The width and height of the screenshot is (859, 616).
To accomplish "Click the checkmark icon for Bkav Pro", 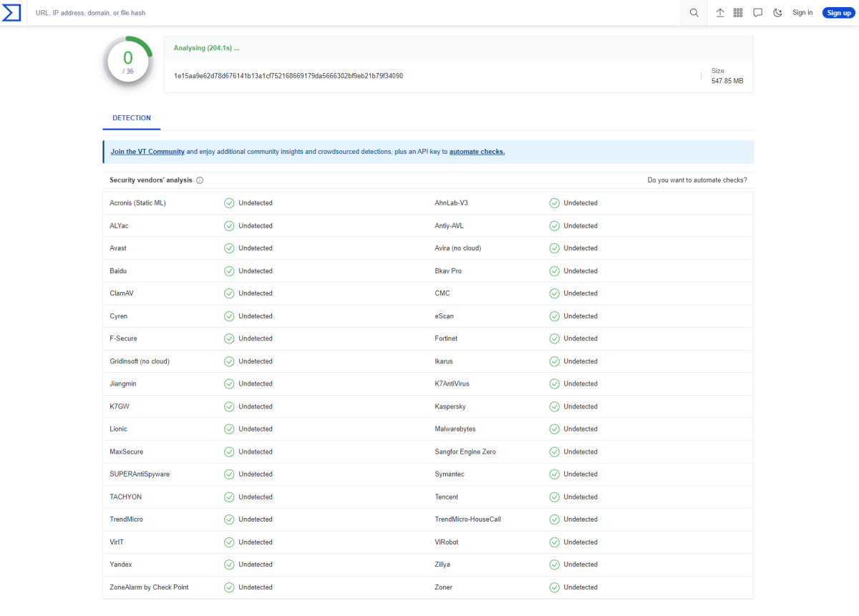I will coord(554,271).
